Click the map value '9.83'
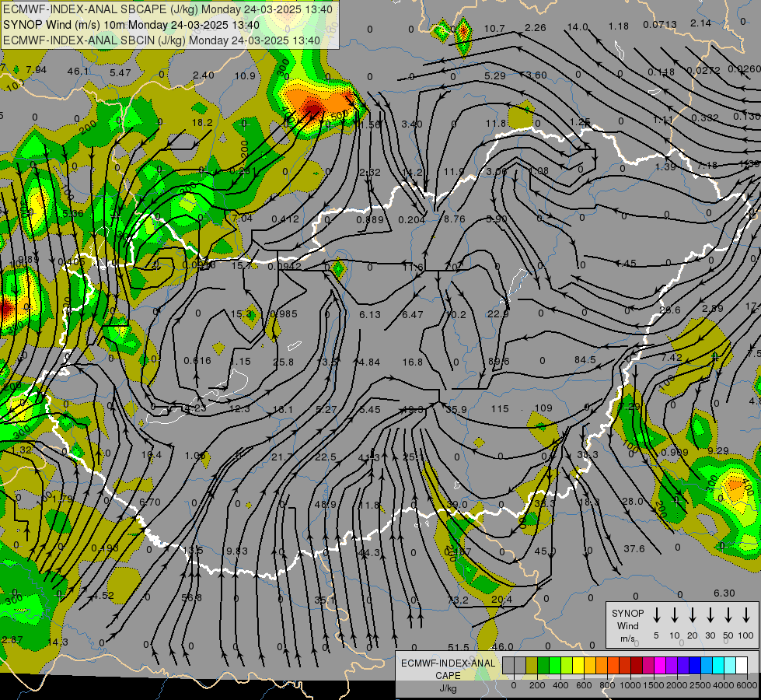 coord(237,551)
